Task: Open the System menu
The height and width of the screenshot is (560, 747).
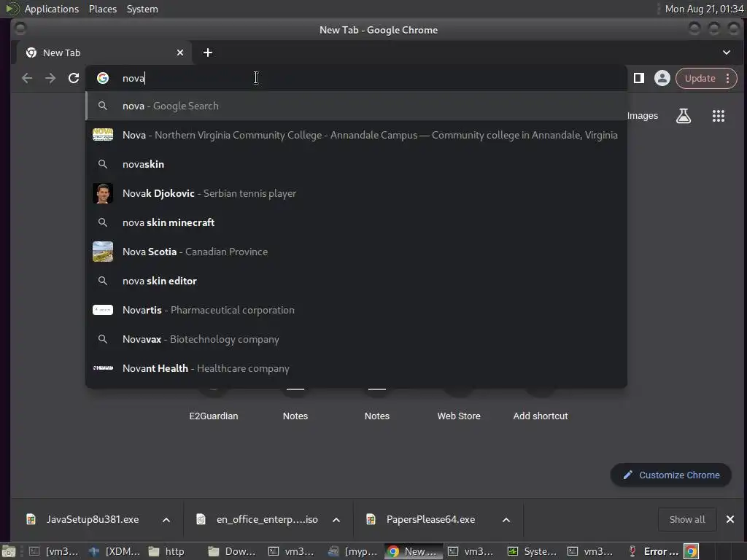Action: point(142,9)
